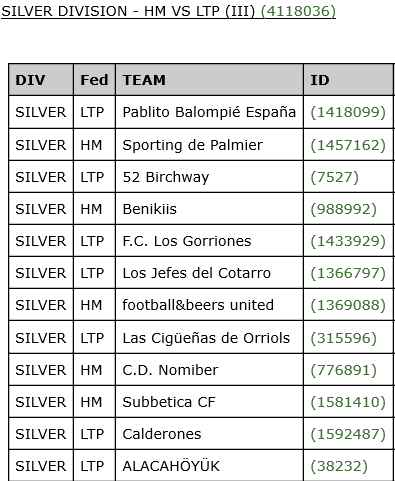
Task: Select the 52 Birchway team cell
Action: click(209, 177)
